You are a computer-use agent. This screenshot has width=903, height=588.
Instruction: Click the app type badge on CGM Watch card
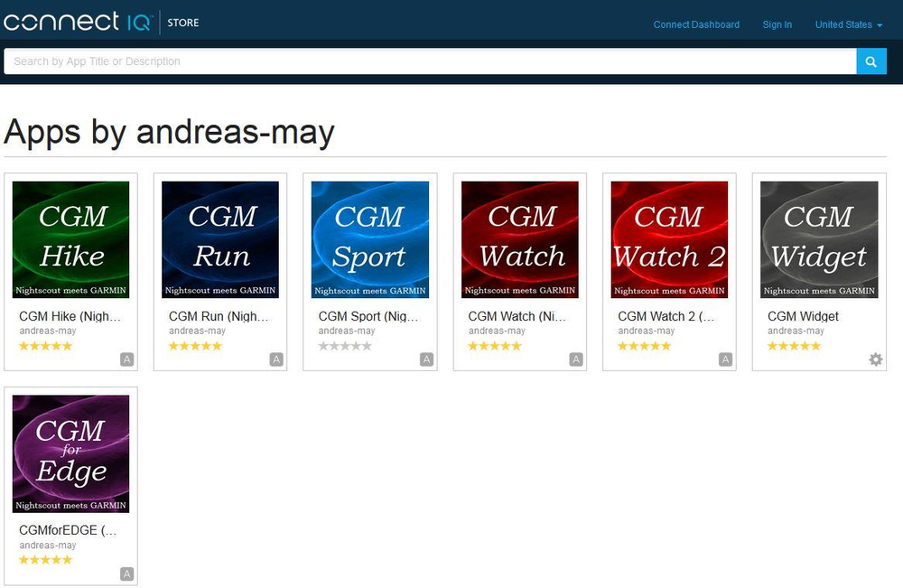[576, 359]
